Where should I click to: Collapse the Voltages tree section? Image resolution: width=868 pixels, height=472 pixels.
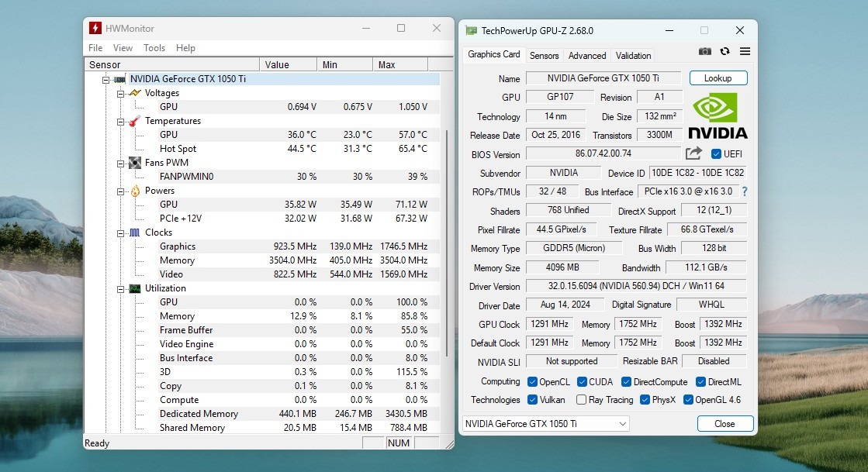click(120, 94)
